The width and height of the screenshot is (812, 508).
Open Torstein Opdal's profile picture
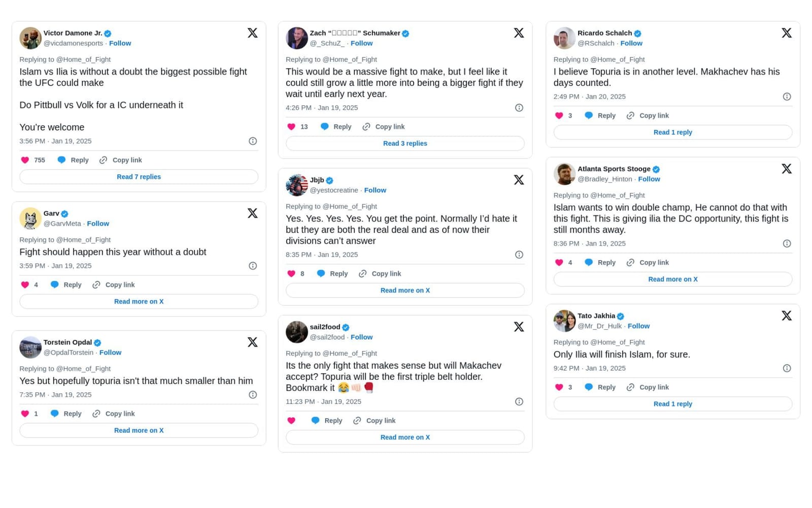(x=30, y=347)
